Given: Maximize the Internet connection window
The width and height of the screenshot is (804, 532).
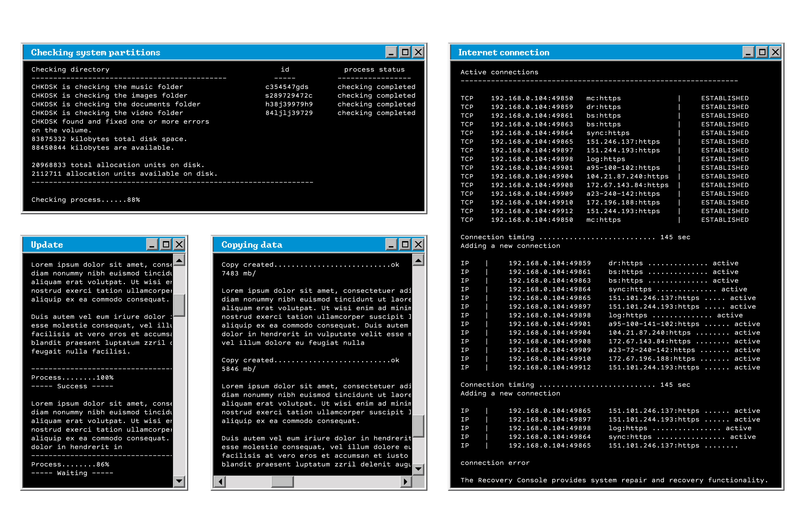Looking at the screenshot, I should pyautogui.click(x=762, y=52).
